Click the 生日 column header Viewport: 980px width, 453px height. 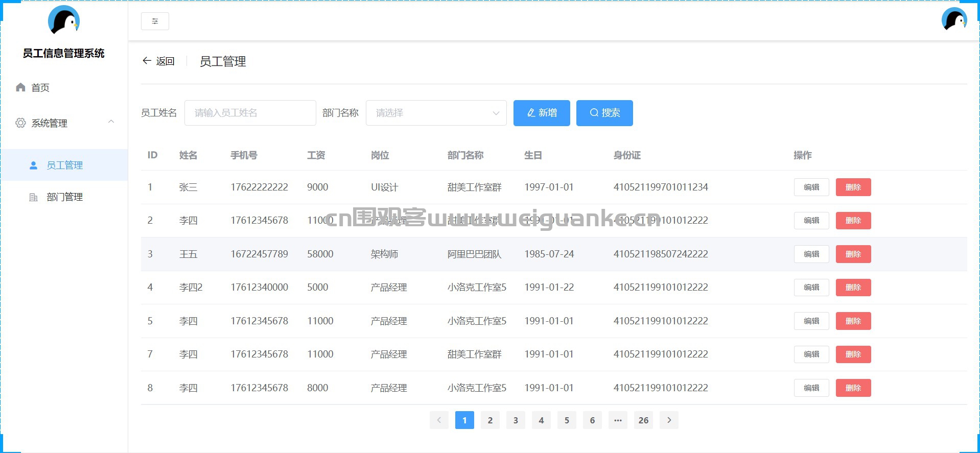click(x=533, y=155)
